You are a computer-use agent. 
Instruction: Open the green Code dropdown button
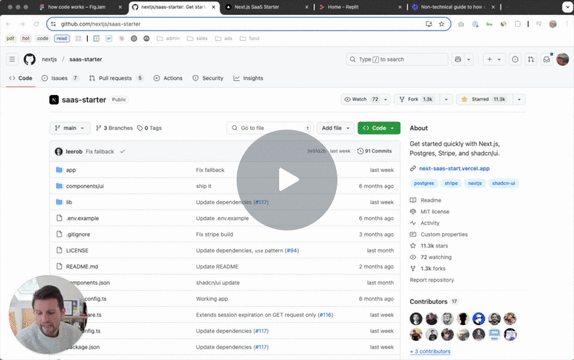pyautogui.click(x=379, y=128)
